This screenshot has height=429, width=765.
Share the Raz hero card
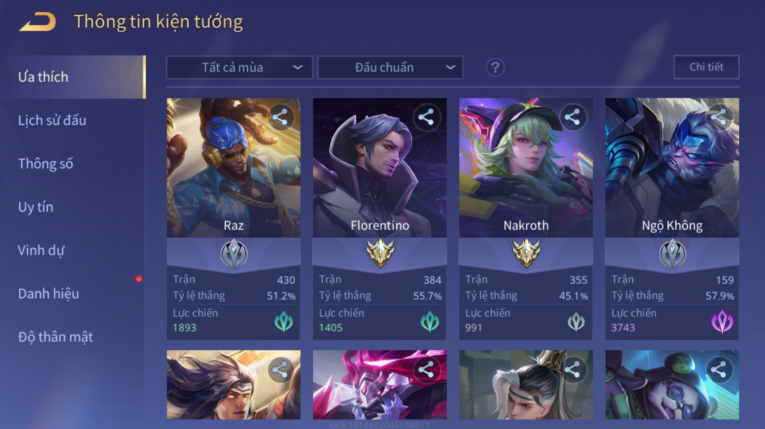point(280,117)
